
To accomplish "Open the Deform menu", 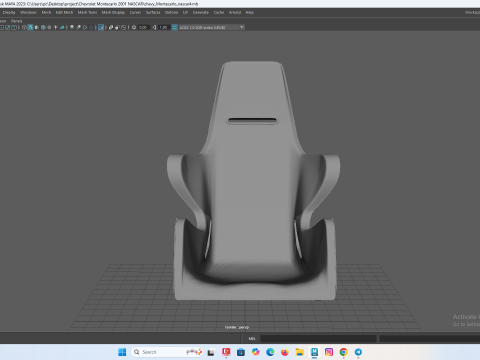I will [171, 12].
